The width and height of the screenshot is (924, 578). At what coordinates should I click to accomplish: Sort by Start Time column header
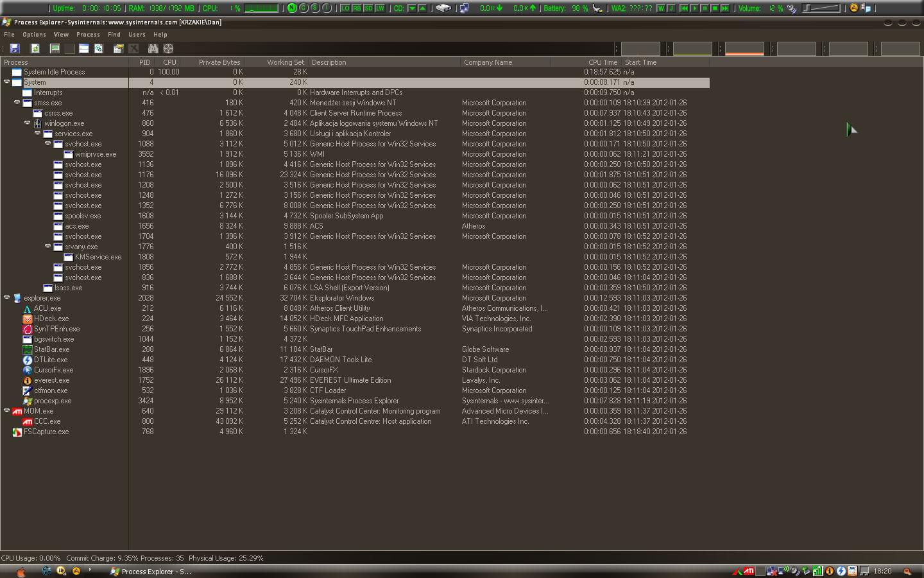pyautogui.click(x=665, y=62)
